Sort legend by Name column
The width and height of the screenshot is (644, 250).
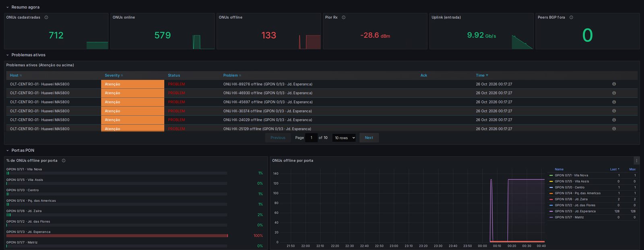559,169
